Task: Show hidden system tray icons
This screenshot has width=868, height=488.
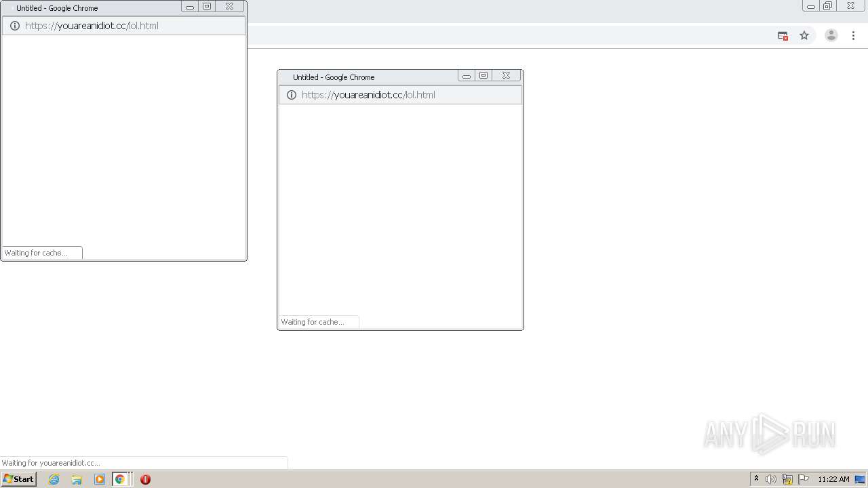Action: (756, 479)
